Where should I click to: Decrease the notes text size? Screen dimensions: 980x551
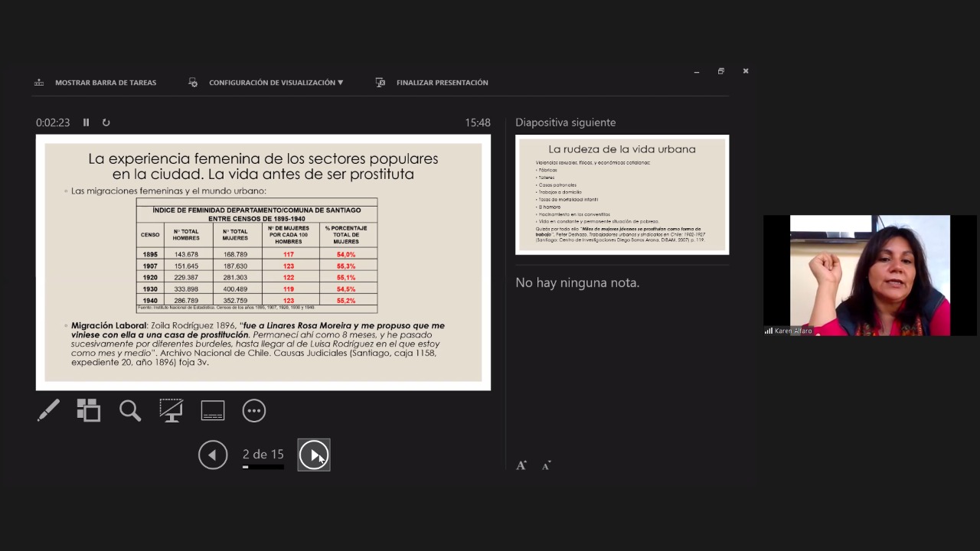point(546,465)
